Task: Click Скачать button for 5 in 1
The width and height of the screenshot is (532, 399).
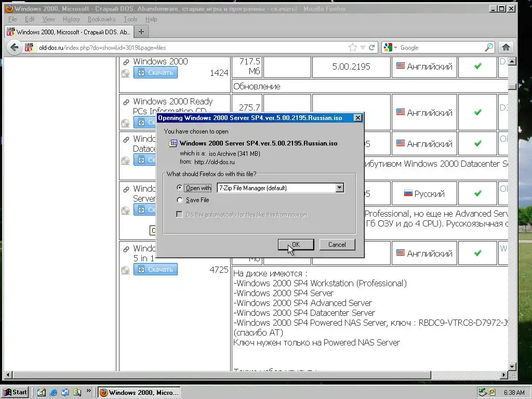Action: [155, 270]
